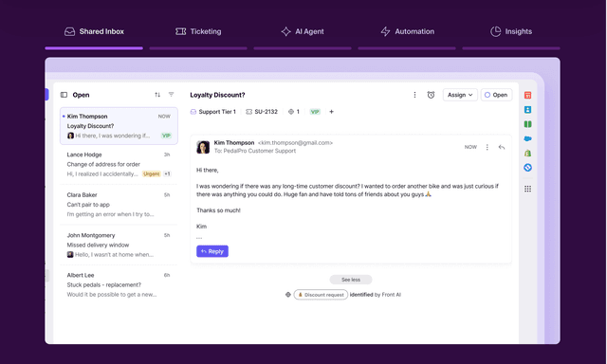Click the blue Reply button
Screen dimensions: 607x364
click(212, 251)
